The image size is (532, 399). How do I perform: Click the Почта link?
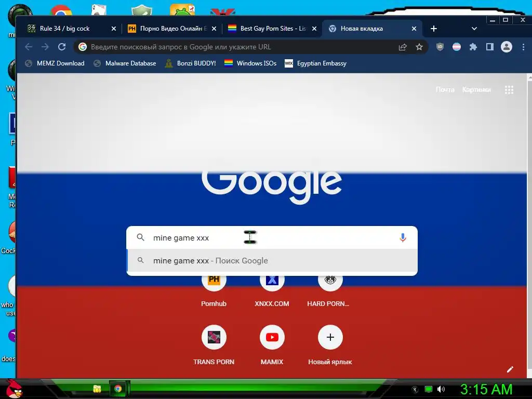click(445, 89)
